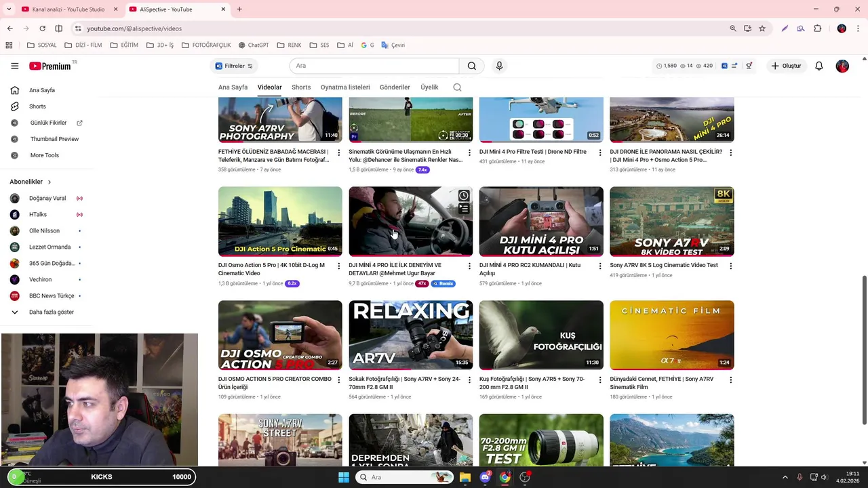The height and width of the screenshot is (488, 868).
Task: Open the Chrome apps grid in bookmarks bar
Action: [9, 45]
